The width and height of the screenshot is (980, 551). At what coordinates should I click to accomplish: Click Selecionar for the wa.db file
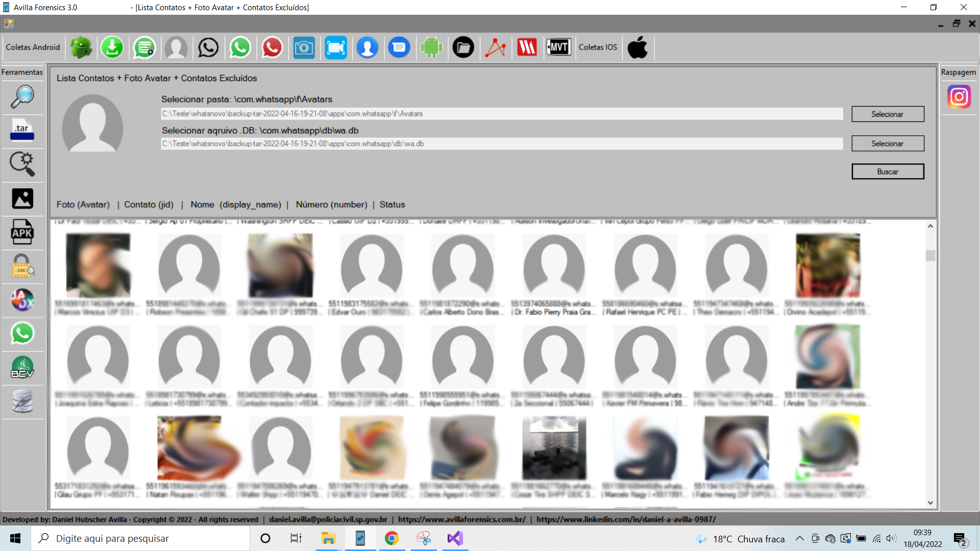point(888,143)
